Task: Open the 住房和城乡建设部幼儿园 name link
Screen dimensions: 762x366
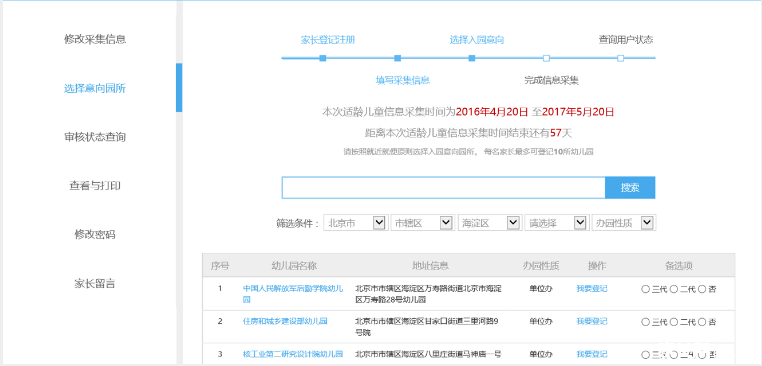Action: tap(285, 321)
